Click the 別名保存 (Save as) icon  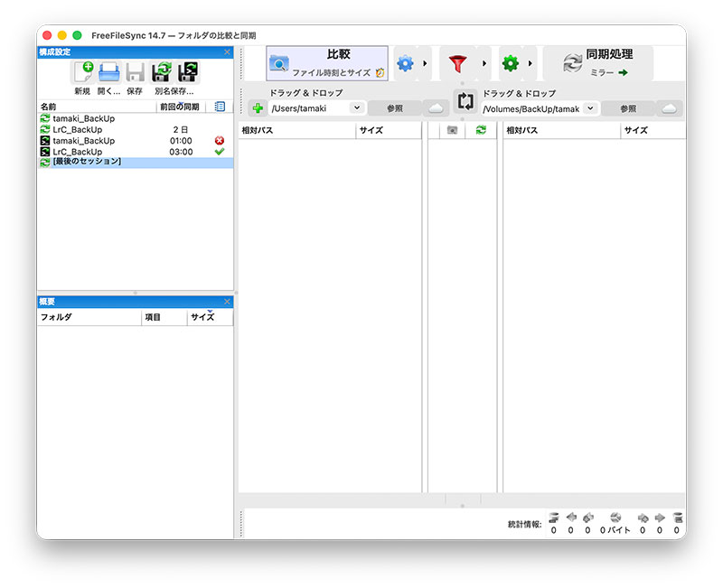click(162, 73)
